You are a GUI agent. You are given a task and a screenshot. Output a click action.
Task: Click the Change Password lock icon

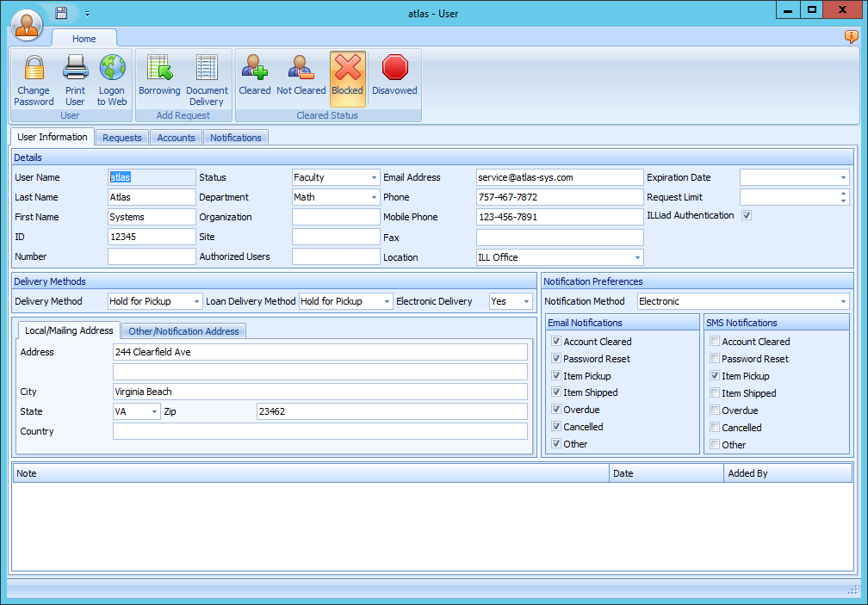click(x=34, y=69)
